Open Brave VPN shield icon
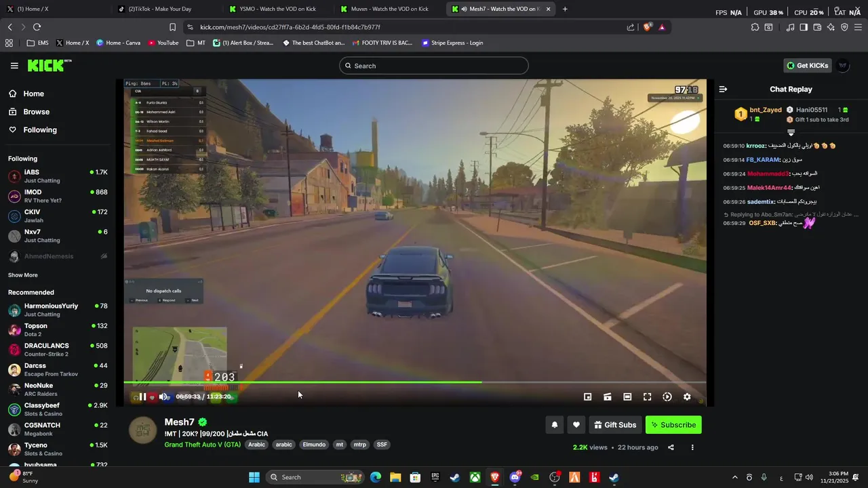 [844, 27]
